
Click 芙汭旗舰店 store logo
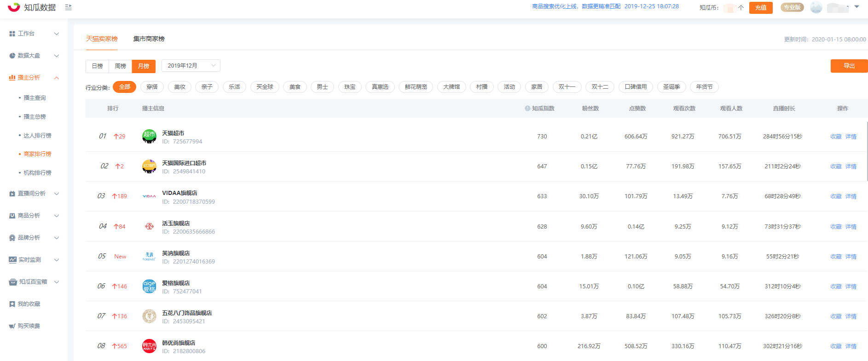[149, 256]
